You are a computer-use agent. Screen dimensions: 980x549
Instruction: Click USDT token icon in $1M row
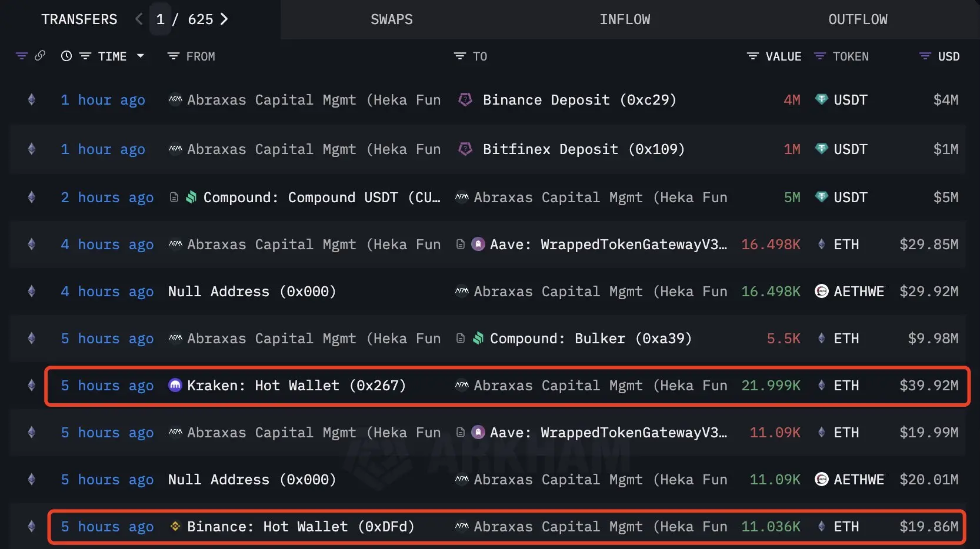[x=822, y=149]
